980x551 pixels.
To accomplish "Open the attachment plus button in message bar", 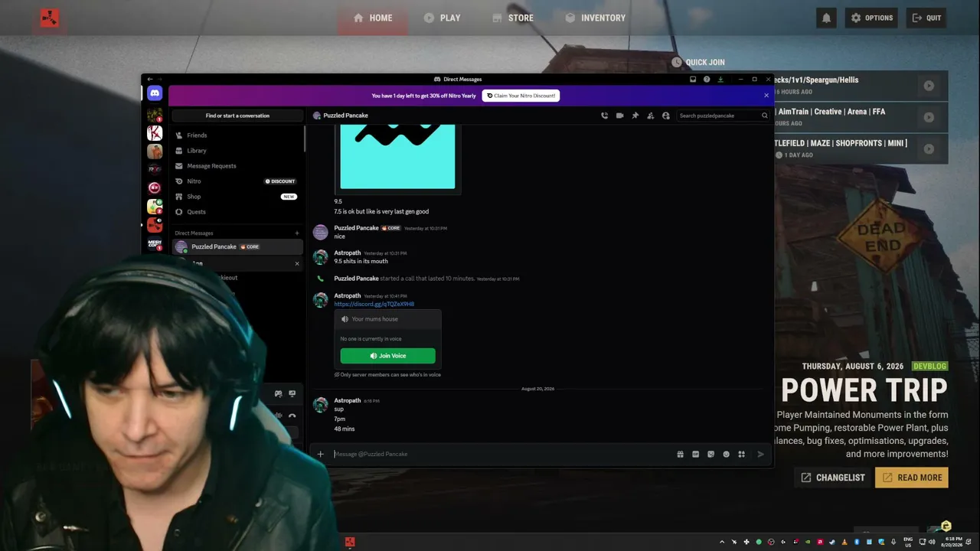I will (320, 454).
